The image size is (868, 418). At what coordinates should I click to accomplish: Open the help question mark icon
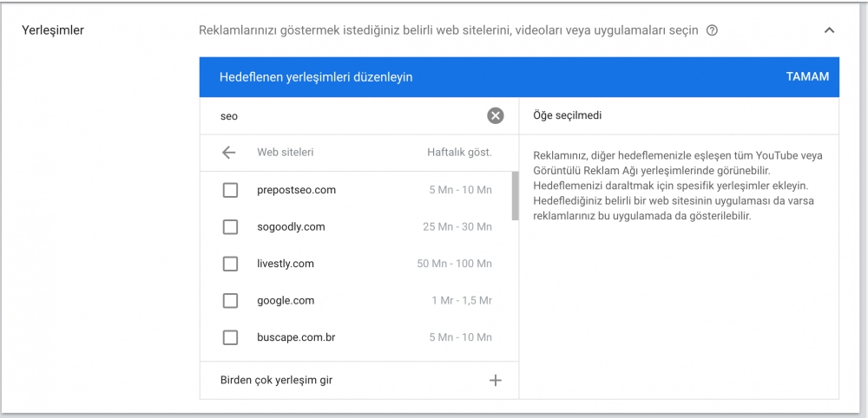click(713, 30)
